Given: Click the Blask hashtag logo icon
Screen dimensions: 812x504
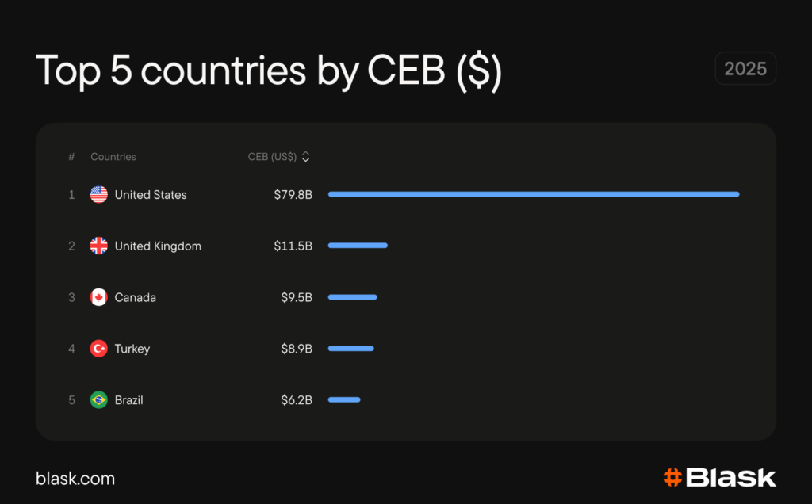Looking at the screenshot, I should [x=672, y=477].
